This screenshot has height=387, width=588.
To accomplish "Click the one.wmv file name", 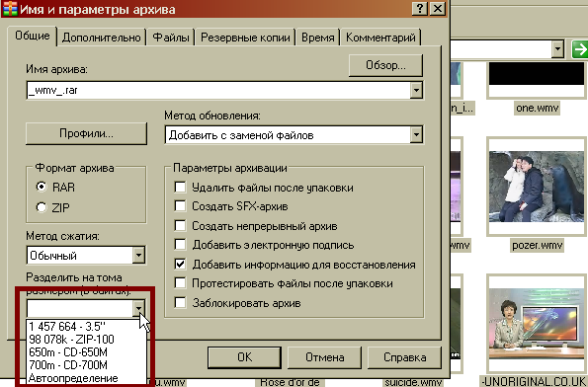I will pos(537,108).
